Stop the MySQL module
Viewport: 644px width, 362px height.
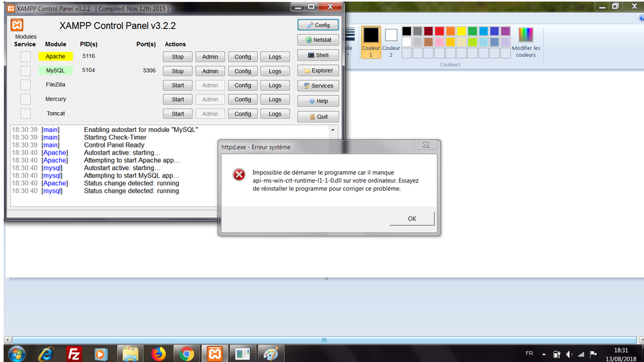point(178,71)
